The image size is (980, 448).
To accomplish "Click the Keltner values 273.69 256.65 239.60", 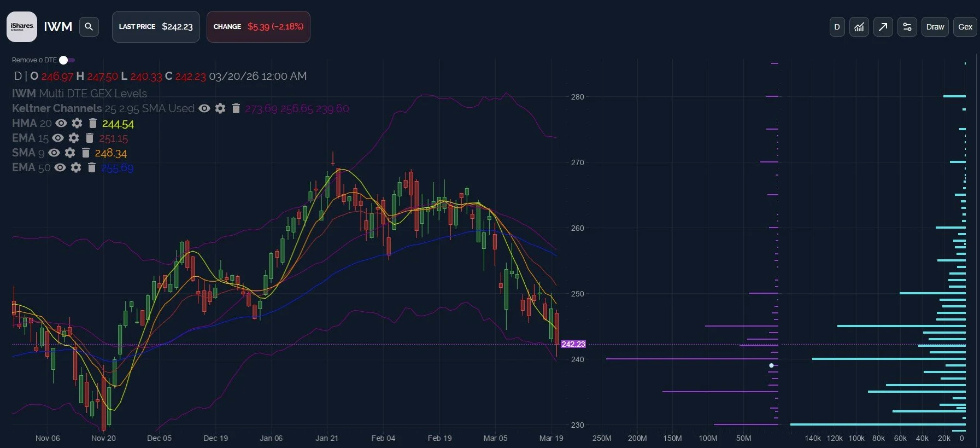I will (x=297, y=109).
